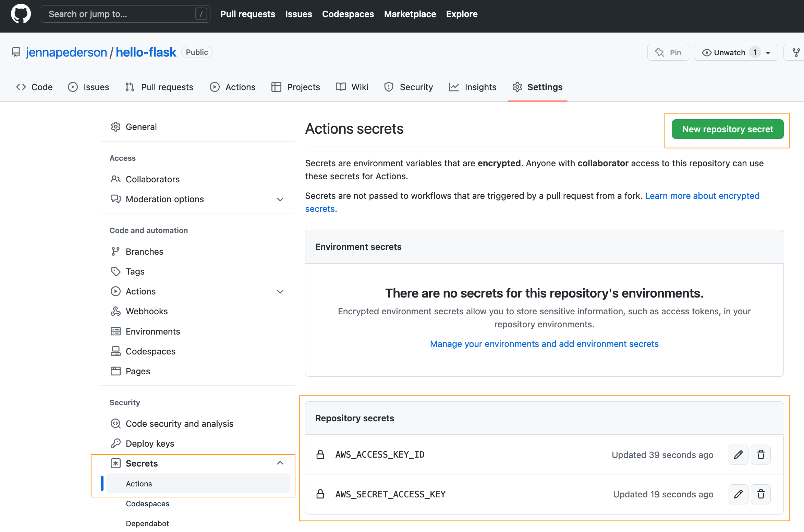Open hello-flask repository link
The image size is (804, 532).
click(146, 52)
